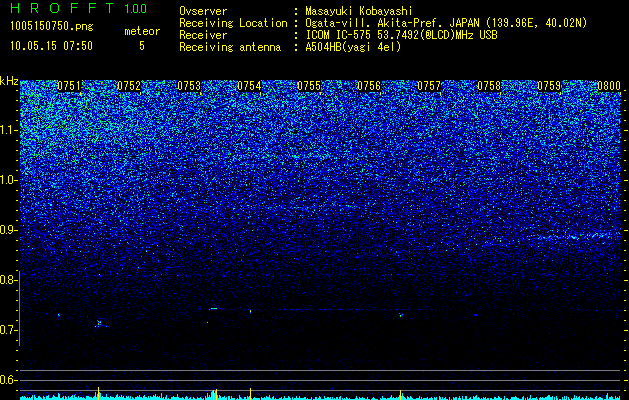Click the kHz axis unit label
Image resolution: width=629 pixels, height=400 pixels.
pyautogui.click(x=9, y=81)
